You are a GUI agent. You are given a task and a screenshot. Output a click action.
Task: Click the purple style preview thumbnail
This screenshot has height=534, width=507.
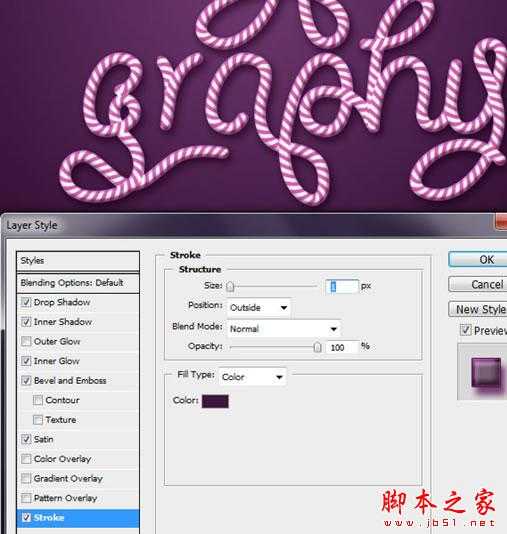pos(486,373)
